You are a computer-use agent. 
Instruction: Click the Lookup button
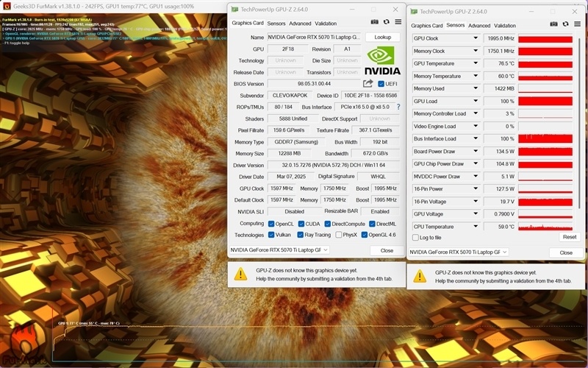(x=382, y=38)
